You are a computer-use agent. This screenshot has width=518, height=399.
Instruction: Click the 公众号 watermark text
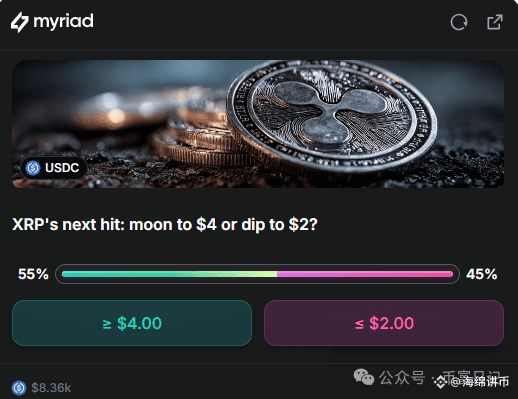pyautogui.click(x=402, y=378)
